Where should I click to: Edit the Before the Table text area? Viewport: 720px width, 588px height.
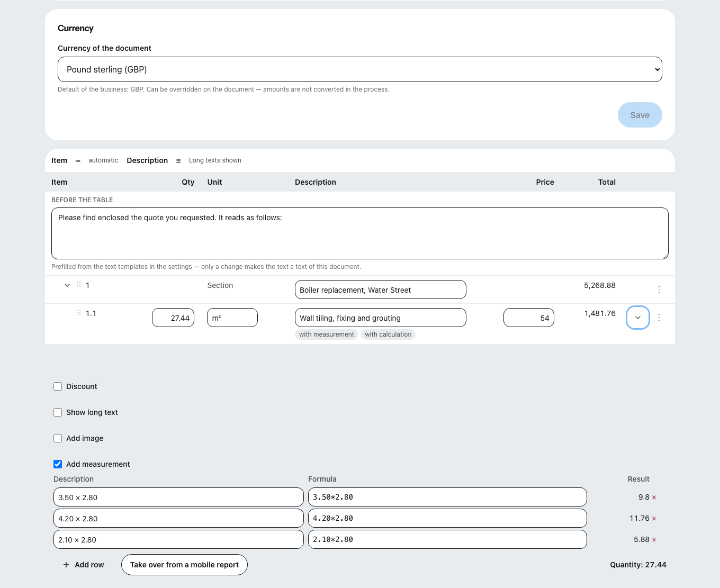360,233
